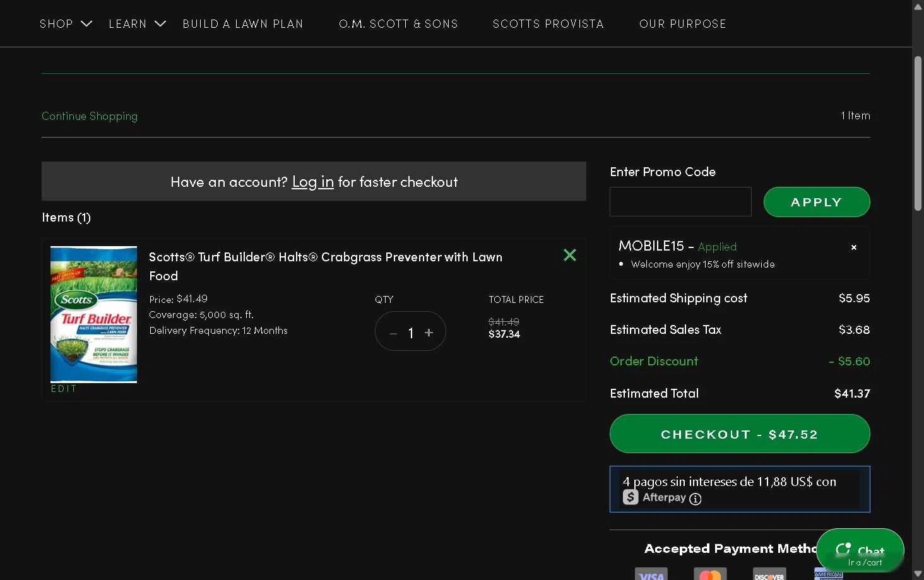Select the Estimated Shipping cost $5.95 value
Screen dimensions: 924x580
[x=854, y=299]
